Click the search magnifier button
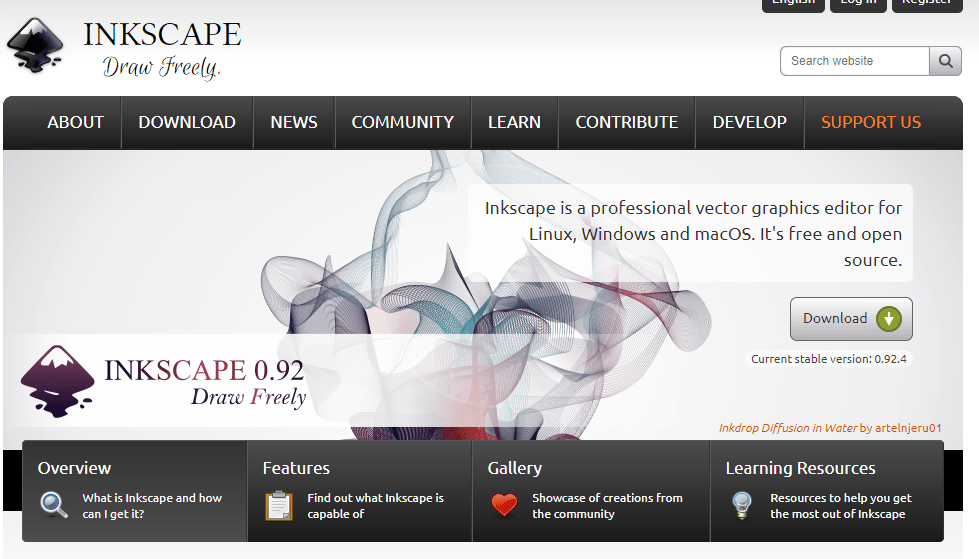 (945, 61)
